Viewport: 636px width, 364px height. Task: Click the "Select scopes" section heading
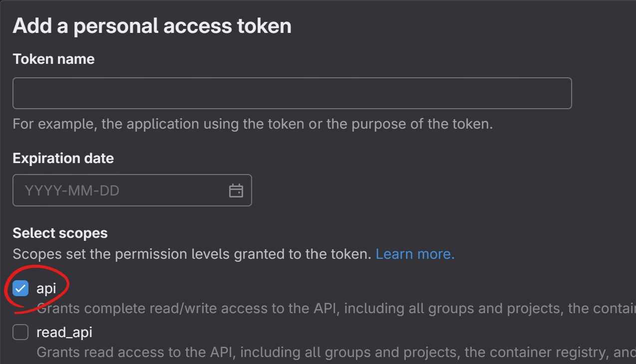click(60, 233)
